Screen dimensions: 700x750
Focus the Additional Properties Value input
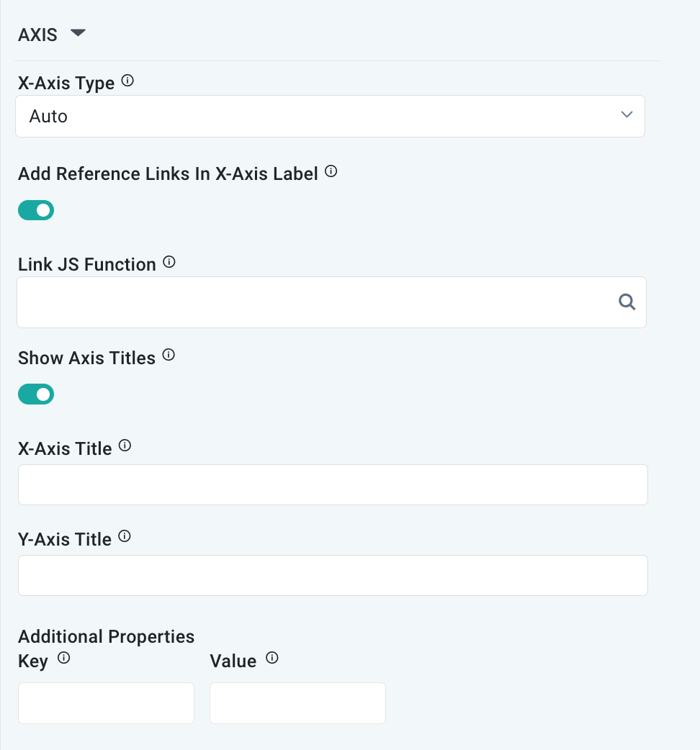(x=297, y=703)
